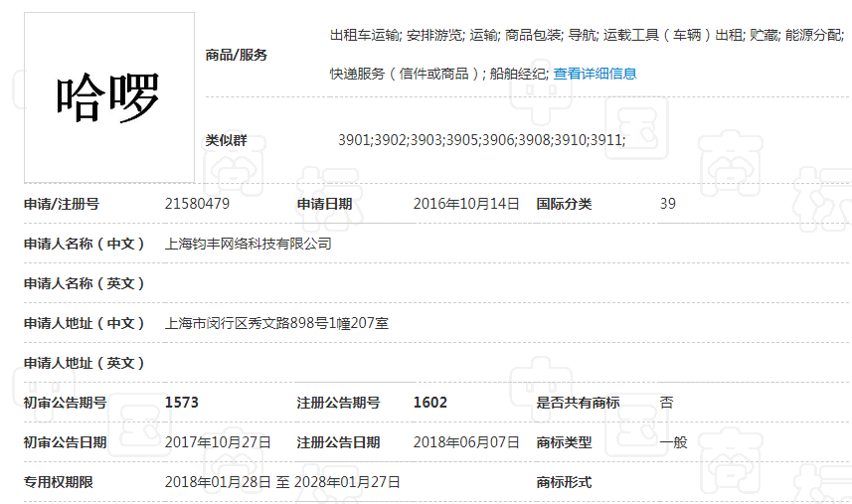The width and height of the screenshot is (852, 504).
Task: Click the 哈啰 trademark image
Action: (x=109, y=97)
